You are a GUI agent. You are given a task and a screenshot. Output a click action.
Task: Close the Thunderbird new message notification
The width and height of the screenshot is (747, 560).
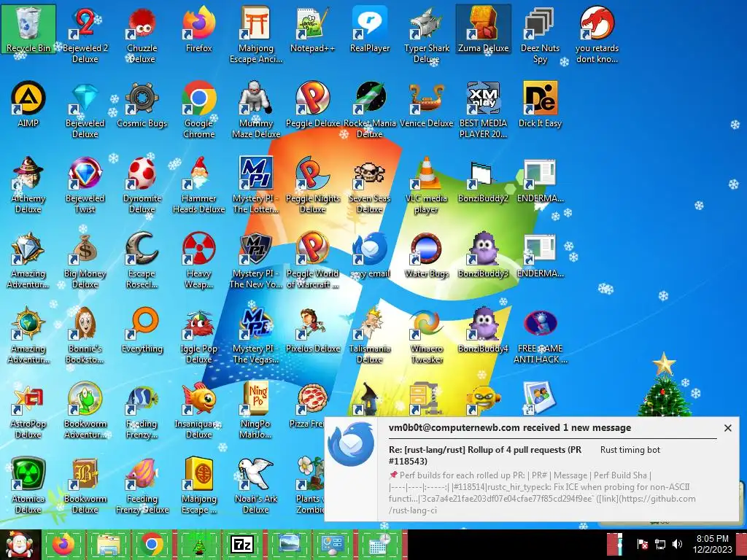[x=727, y=428]
